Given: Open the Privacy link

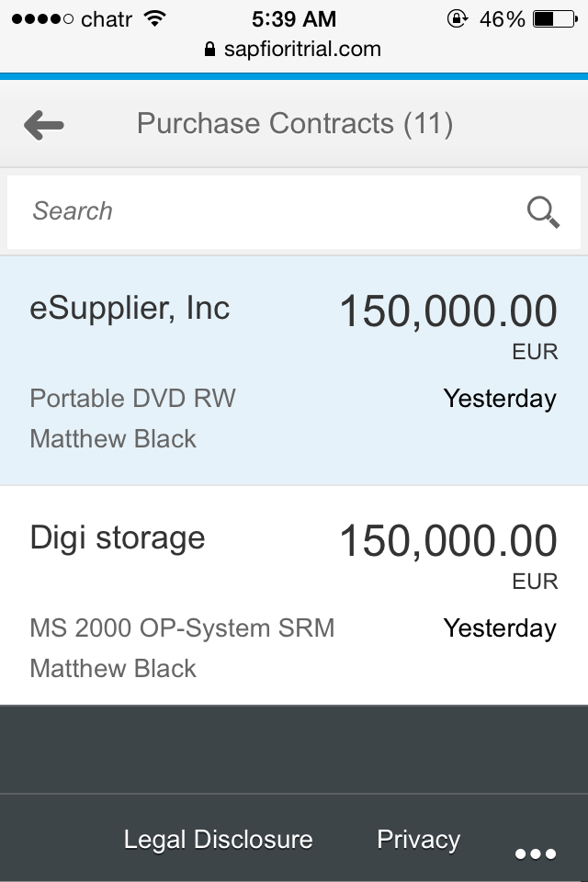Looking at the screenshot, I should coord(418,839).
